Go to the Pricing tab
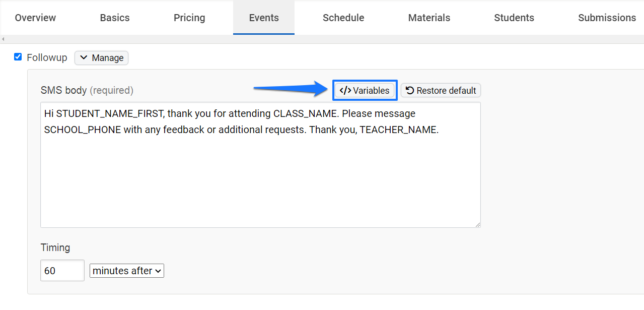Image resolution: width=644 pixels, height=310 pixels. click(189, 18)
